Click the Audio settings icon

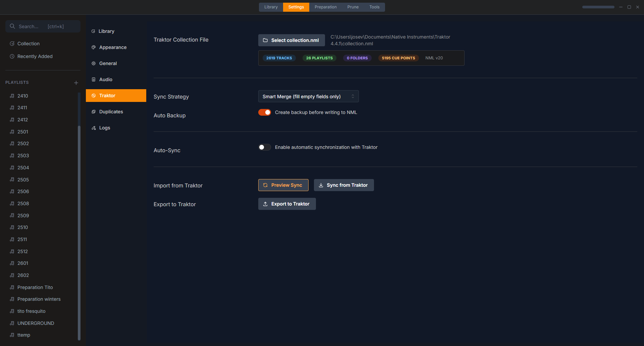[x=93, y=79]
